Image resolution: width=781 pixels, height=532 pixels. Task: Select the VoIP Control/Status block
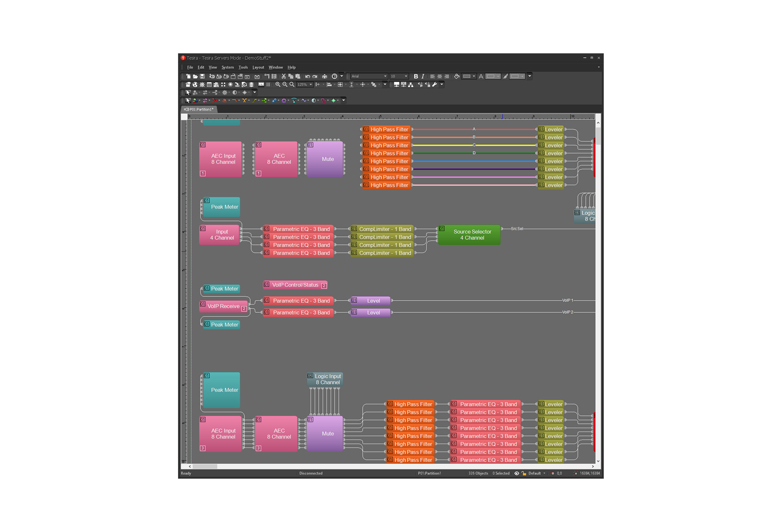pyautogui.click(x=295, y=285)
